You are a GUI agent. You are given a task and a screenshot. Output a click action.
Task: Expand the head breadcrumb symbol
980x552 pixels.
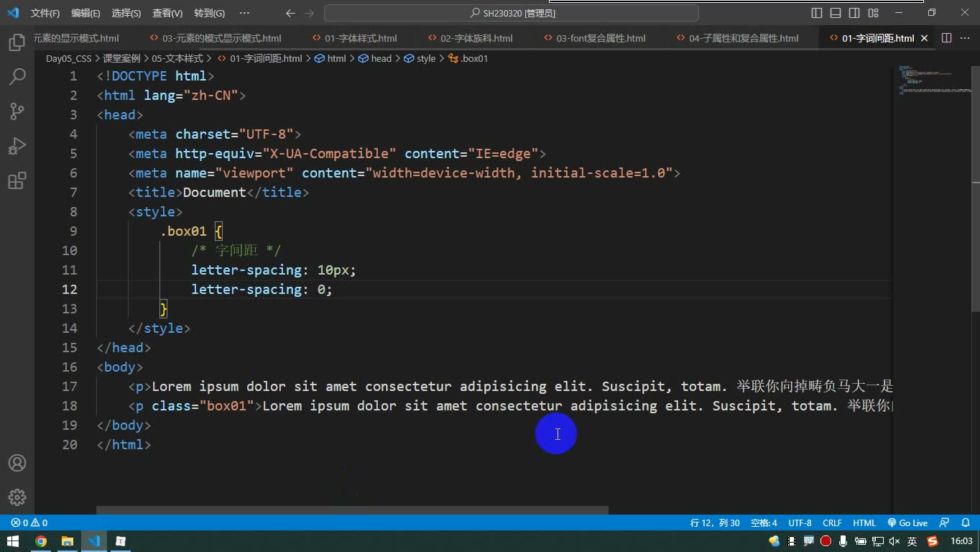[x=375, y=58]
